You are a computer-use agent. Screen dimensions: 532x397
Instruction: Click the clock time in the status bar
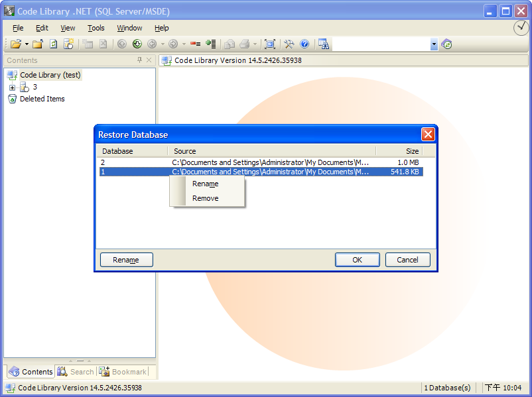(x=503, y=388)
